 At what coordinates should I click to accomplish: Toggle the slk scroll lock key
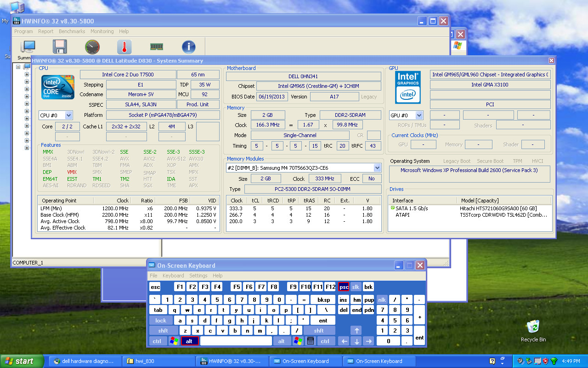[x=356, y=287]
